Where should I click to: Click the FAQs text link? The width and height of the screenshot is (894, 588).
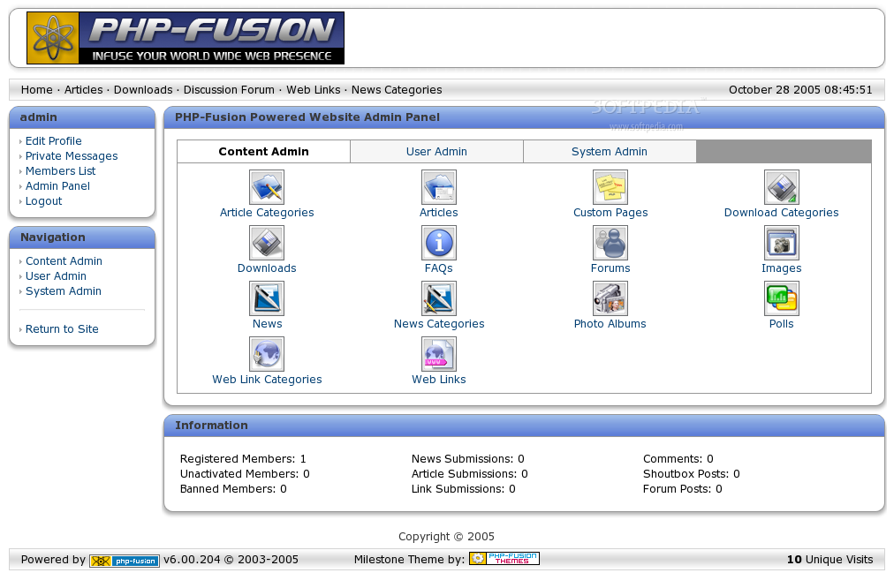pyautogui.click(x=439, y=268)
